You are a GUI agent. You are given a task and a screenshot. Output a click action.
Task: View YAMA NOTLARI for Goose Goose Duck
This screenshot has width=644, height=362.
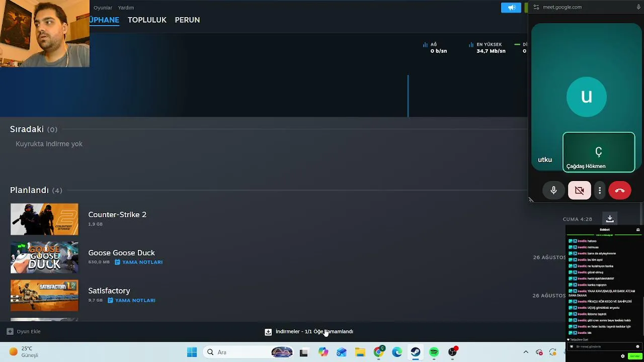138,262
